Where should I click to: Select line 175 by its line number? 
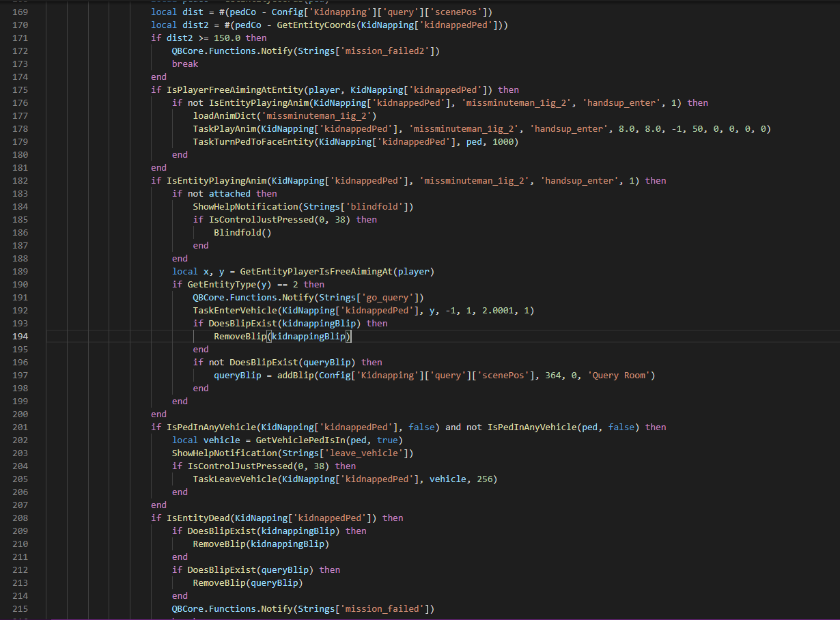[x=22, y=90]
